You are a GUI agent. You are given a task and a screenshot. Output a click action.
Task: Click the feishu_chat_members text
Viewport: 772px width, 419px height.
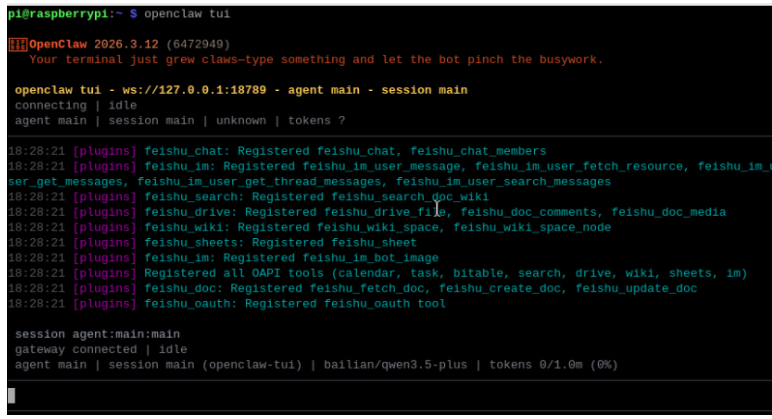(478, 151)
